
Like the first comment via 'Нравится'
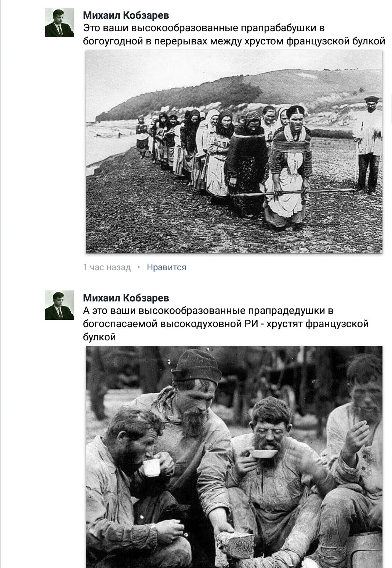tap(166, 267)
